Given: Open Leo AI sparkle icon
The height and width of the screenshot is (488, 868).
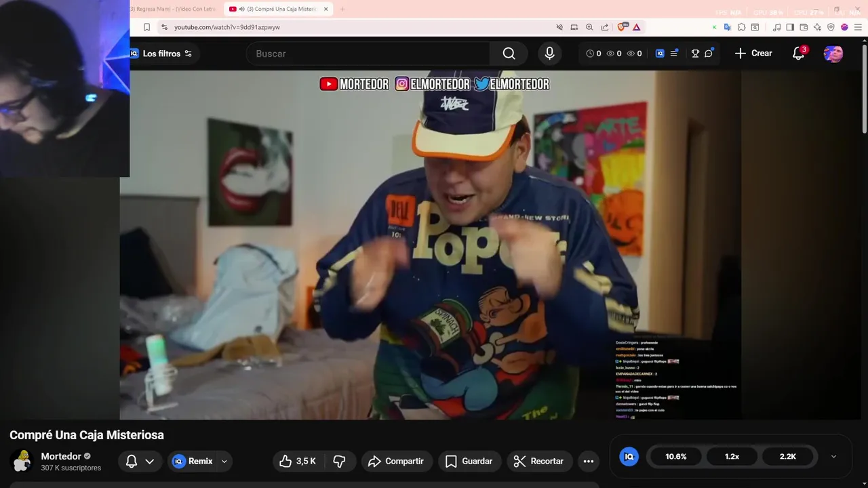Looking at the screenshot, I should click(x=817, y=27).
